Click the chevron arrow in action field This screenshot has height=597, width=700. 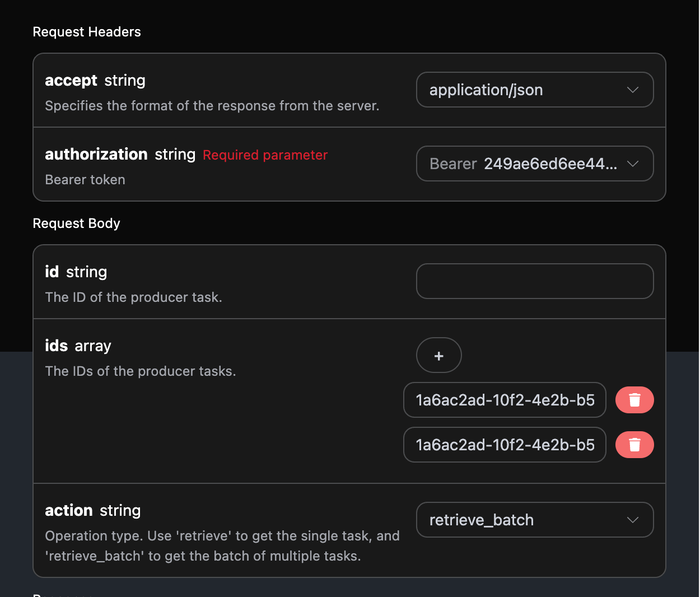pos(632,520)
